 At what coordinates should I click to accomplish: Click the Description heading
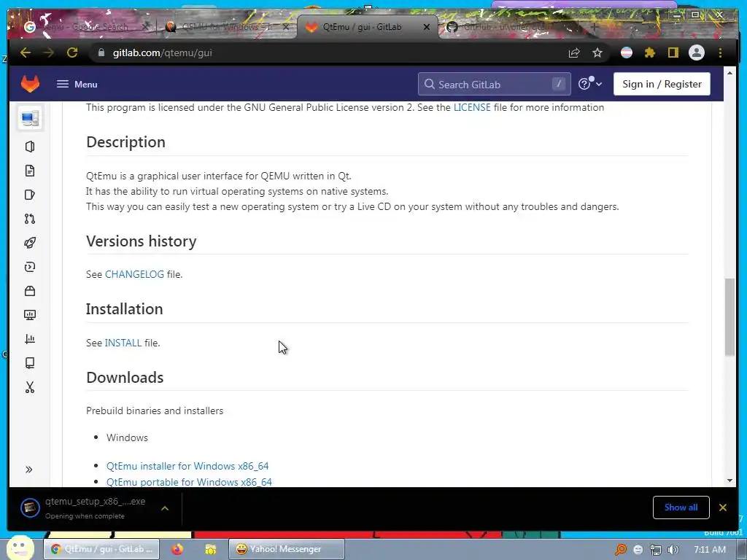[125, 142]
